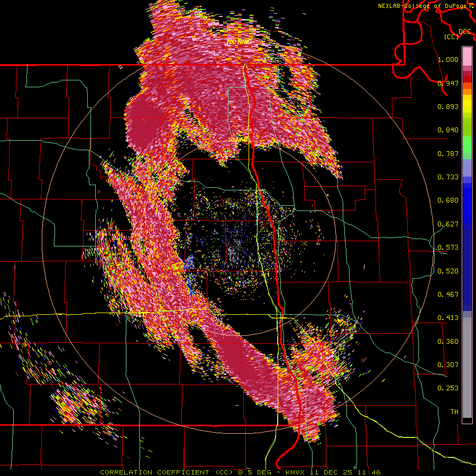Click the 0.360 legend value
476x476 pixels.
coord(448,342)
